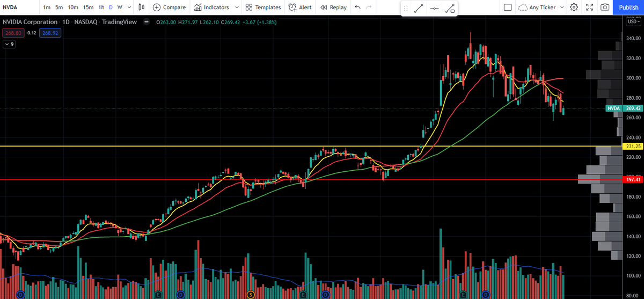Select the third favorite drawing tool
This screenshot has height=299, width=644.
pos(450,8)
